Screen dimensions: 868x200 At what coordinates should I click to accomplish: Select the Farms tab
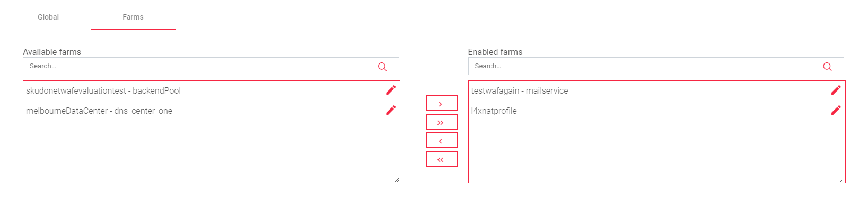tap(133, 17)
